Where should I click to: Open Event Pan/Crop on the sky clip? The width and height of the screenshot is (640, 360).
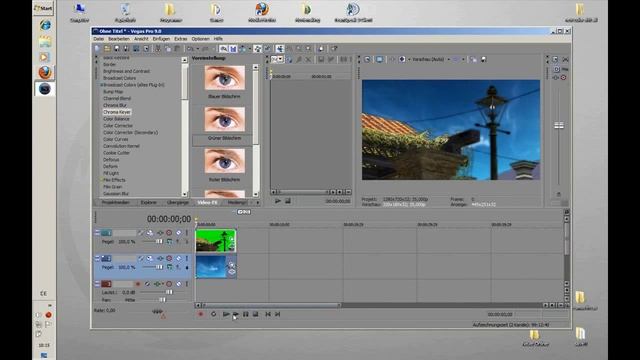(231, 264)
